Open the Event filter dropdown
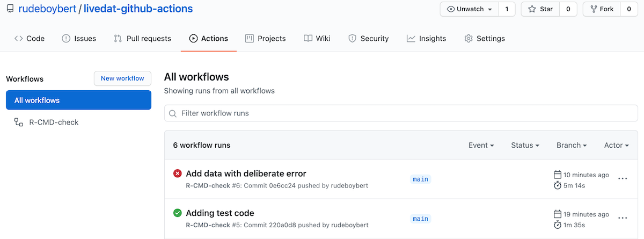The height and width of the screenshot is (239, 644). pyautogui.click(x=481, y=145)
